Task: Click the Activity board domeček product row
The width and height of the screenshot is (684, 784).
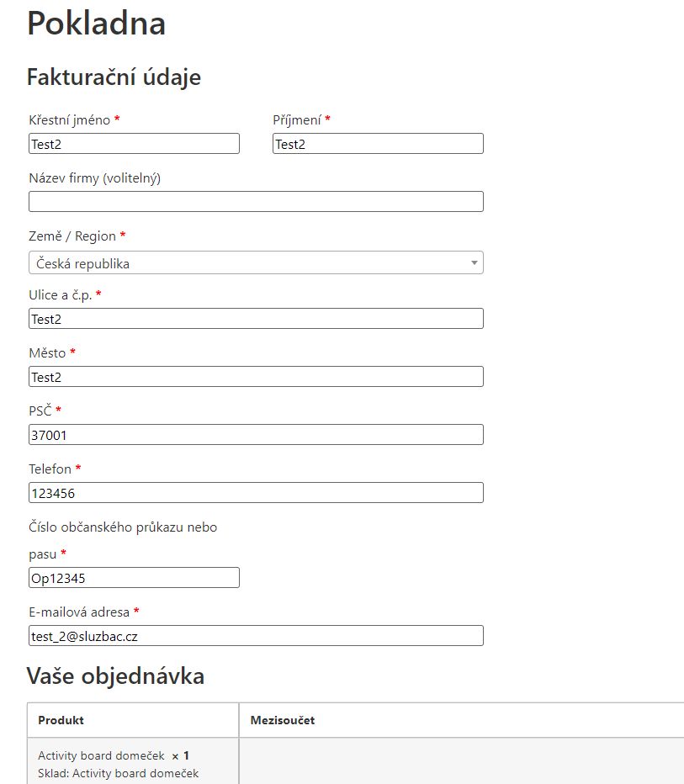Action: [101, 756]
